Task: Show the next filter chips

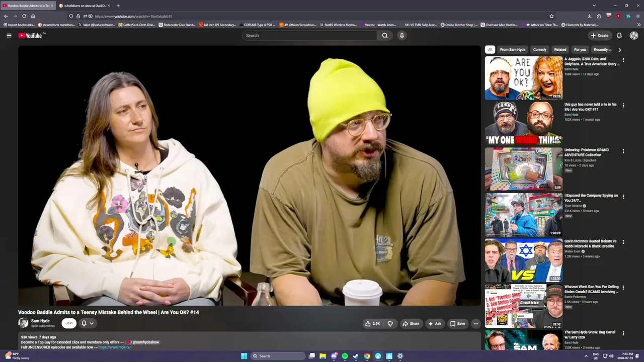Action: click(619, 50)
